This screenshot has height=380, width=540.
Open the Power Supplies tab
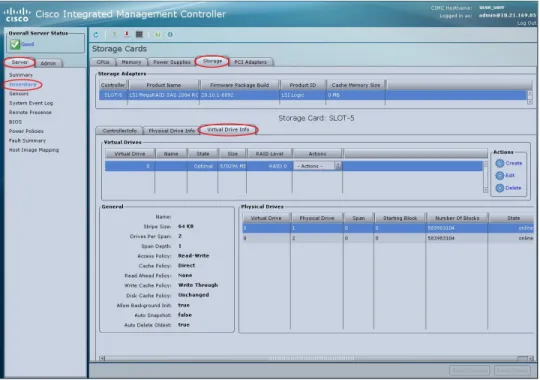coord(172,62)
